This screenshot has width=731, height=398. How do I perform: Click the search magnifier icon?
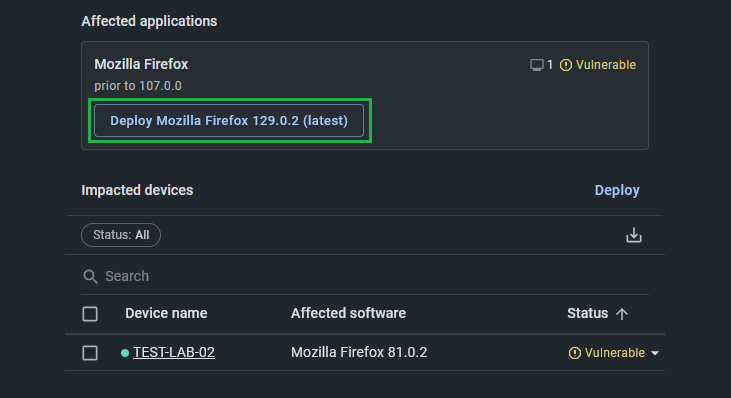(90, 276)
